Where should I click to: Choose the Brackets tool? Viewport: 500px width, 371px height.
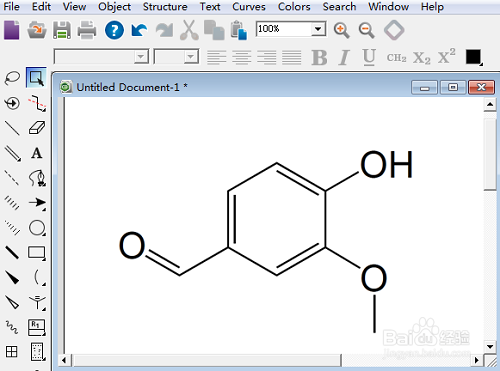point(39,277)
